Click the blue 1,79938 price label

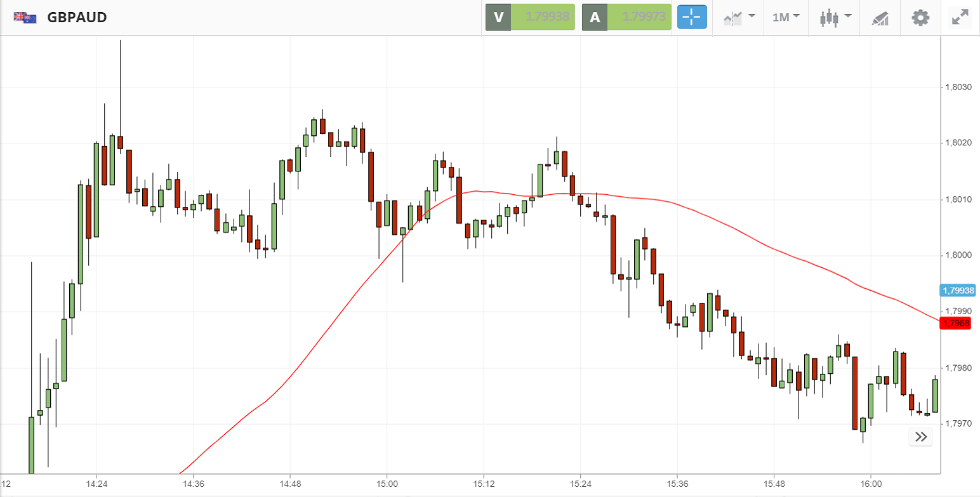957,291
